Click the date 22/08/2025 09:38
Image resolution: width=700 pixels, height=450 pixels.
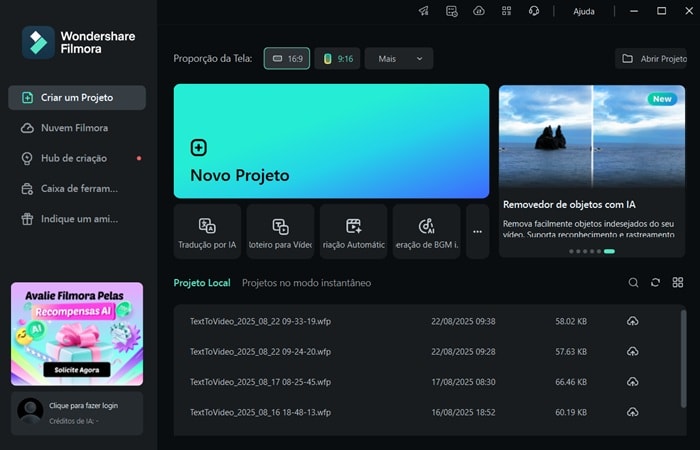463,321
